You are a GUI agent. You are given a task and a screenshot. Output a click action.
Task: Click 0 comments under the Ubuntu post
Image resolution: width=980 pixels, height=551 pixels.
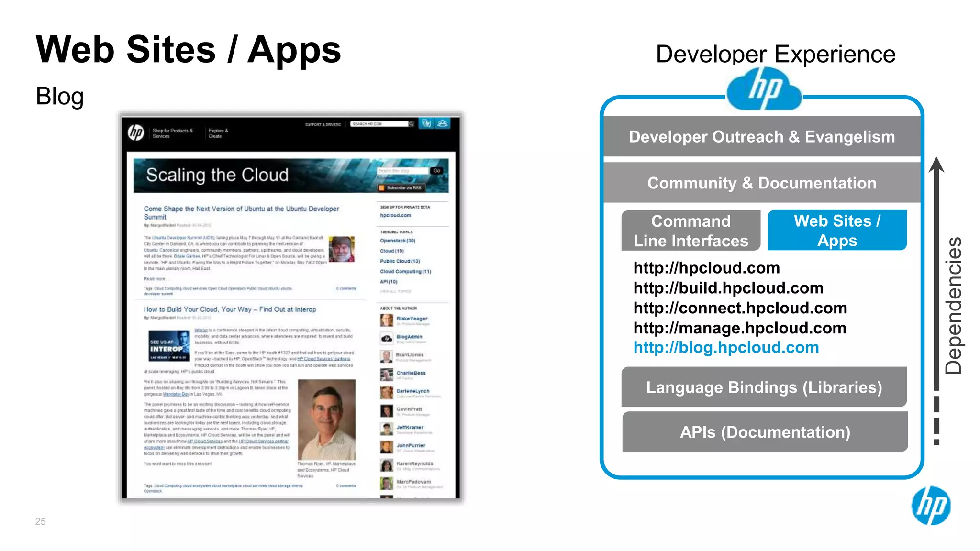pyautogui.click(x=346, y=289)
